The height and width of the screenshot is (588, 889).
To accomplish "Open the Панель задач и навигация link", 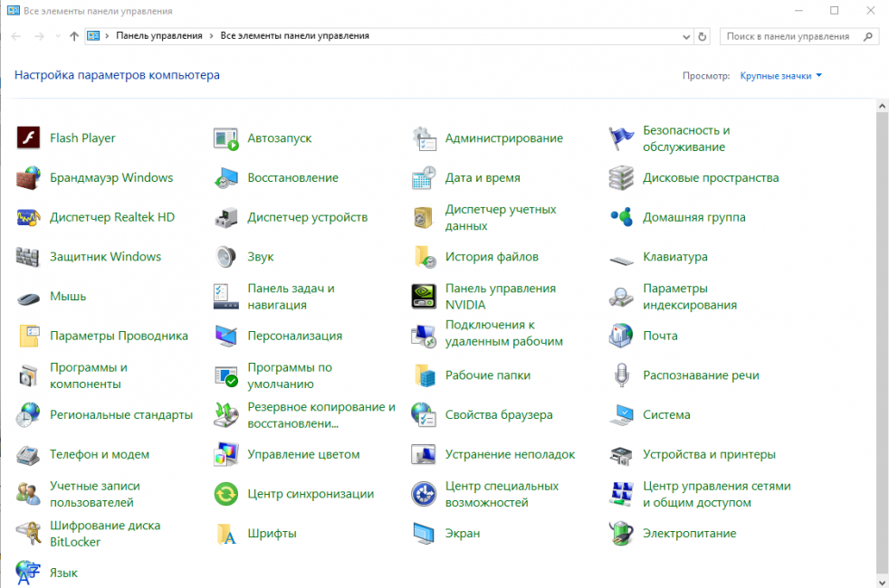I will click(291, 297).
